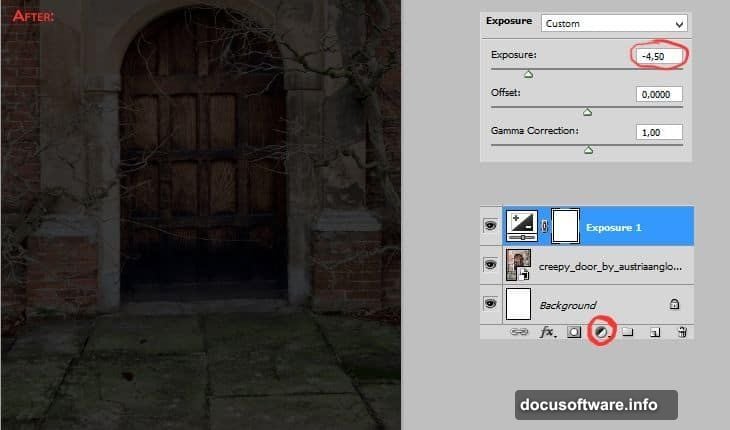Create new fill or adjustment layer
The image size is (730, 430).
coord(601,331)
